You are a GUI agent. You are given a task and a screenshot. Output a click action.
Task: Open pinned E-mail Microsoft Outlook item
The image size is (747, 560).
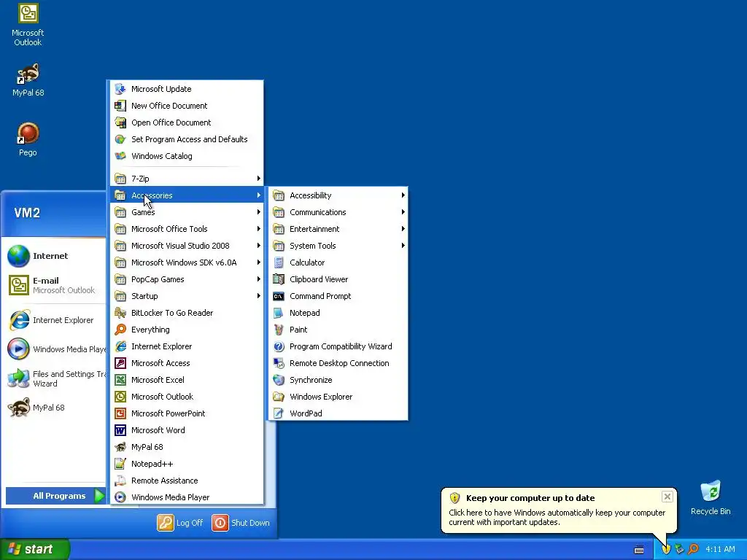pyautogui.click(x=55, y=285)
